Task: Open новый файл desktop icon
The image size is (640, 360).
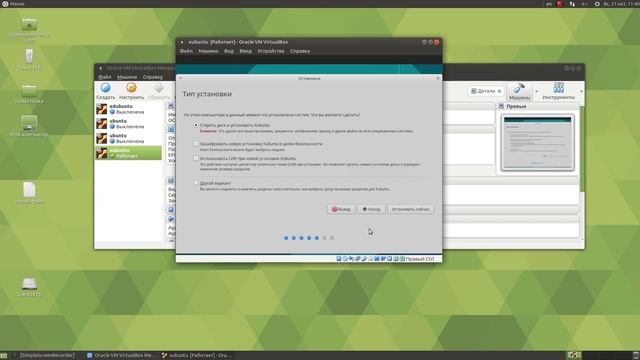Action: pos(29,190)
